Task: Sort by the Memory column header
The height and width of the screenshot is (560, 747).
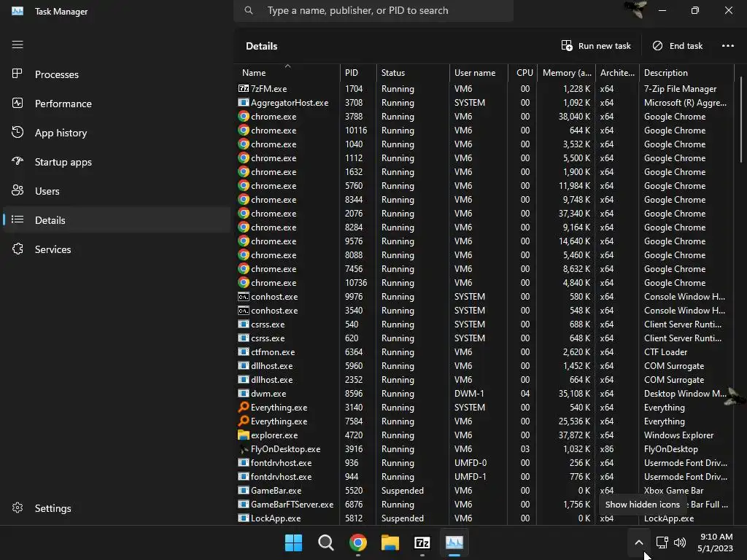Action: tap(566, 72)
